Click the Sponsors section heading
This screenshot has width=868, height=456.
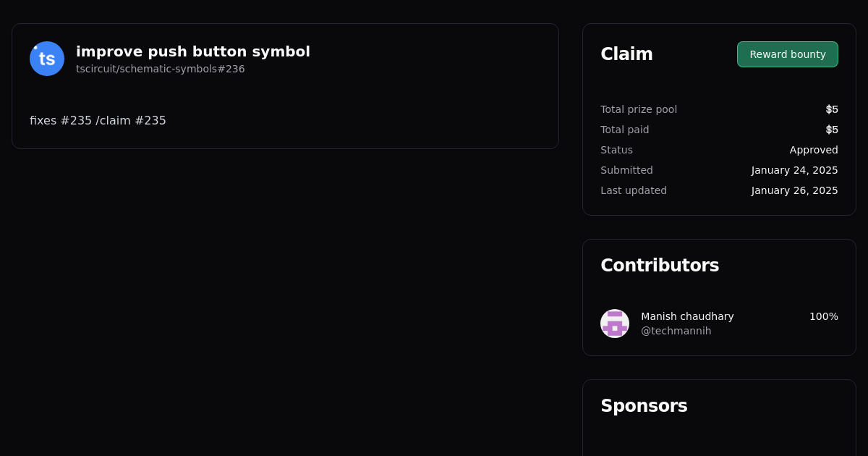(x=644, y=406)
